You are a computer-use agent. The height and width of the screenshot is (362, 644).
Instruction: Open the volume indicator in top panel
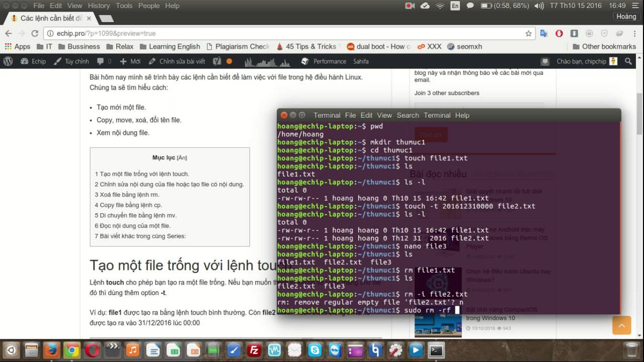coord(539,6)
